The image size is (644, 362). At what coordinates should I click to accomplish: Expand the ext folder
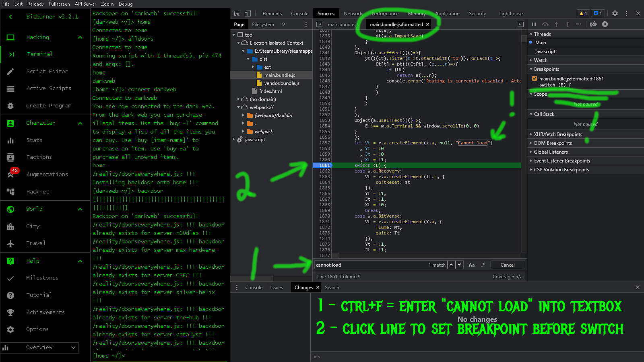coord(253,67)
